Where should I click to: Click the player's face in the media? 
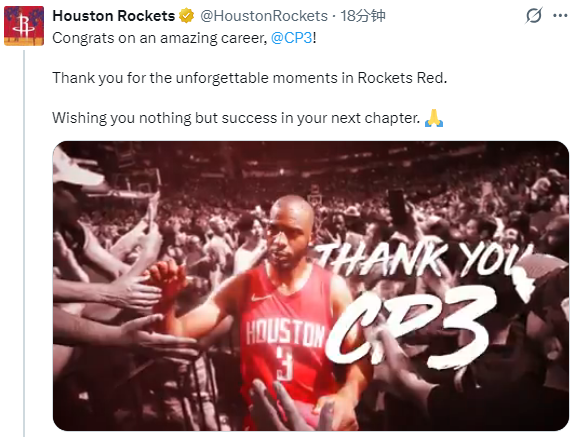point(290,235)
